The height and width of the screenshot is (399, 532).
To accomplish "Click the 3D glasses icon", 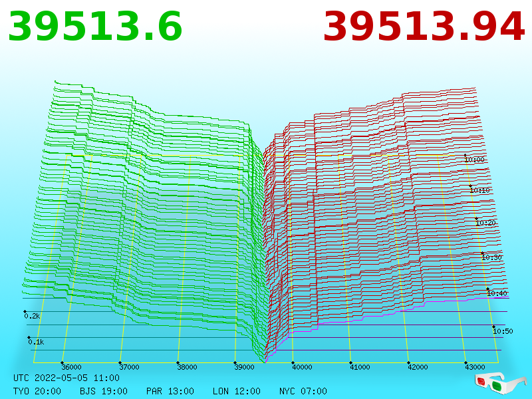I will coord(500,383).
